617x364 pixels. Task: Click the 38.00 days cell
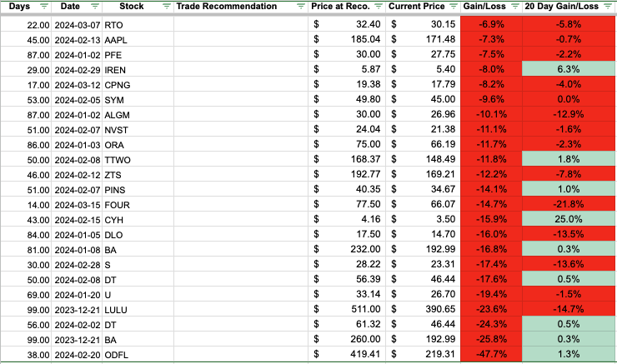(x=26, y=355)
